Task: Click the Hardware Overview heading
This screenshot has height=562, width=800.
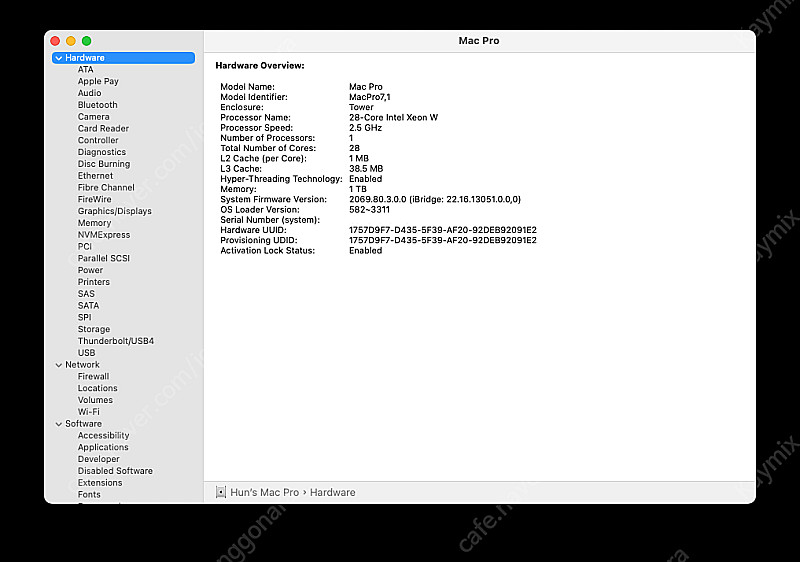Action: [260, 65]
